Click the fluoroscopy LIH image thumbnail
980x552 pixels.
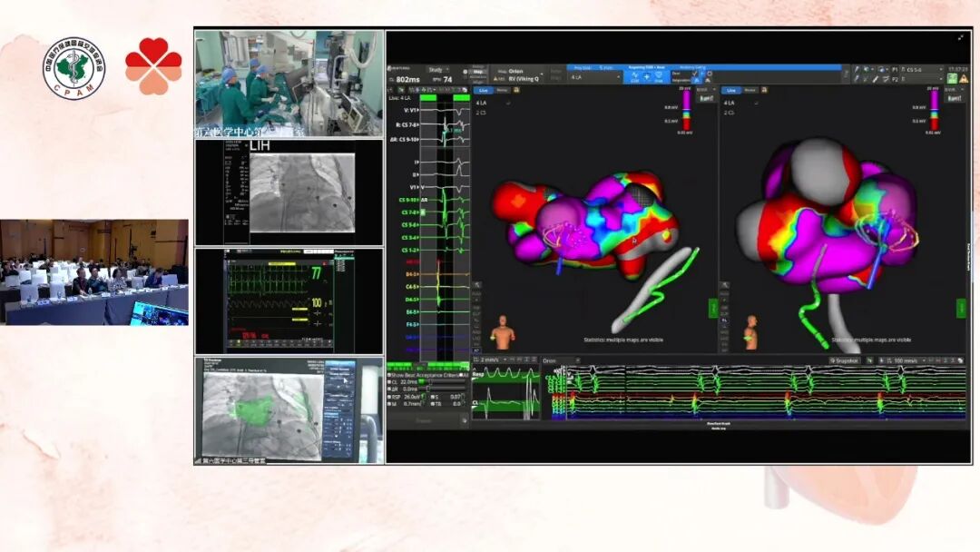pyautogui.click(x=301, y=193)
